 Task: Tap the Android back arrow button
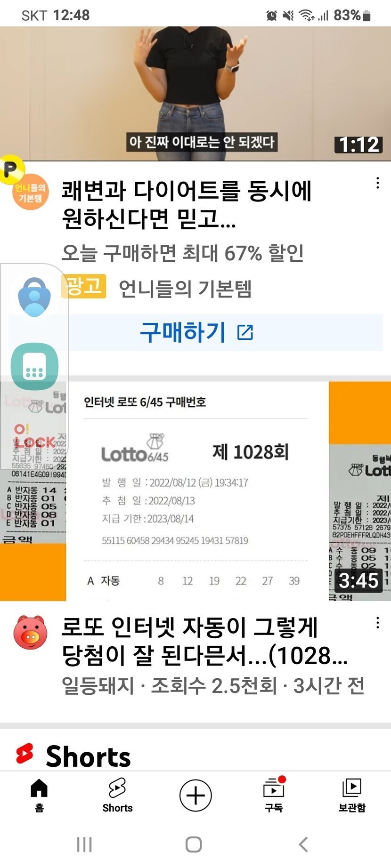click(x=304, y=844)
